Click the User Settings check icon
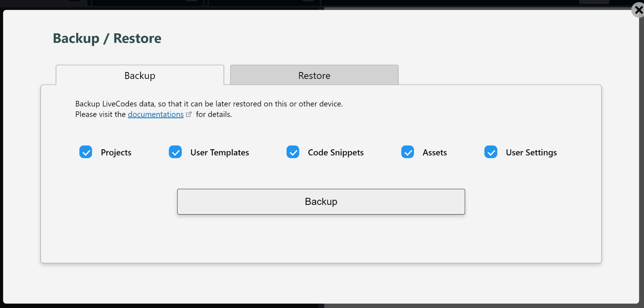 coord(491,152)
